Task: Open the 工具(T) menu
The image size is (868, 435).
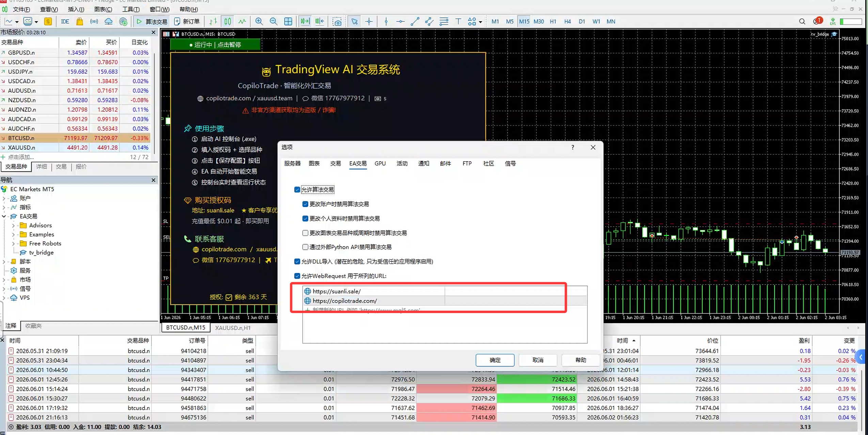Action: click(x=131, y=9)
